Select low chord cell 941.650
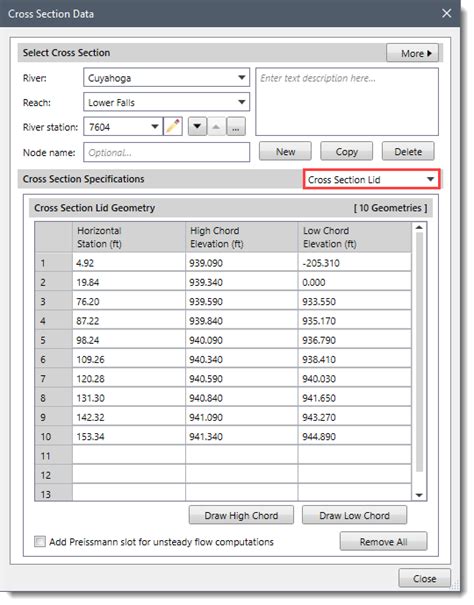Screen dimensions: 474x605 [354, 398]
